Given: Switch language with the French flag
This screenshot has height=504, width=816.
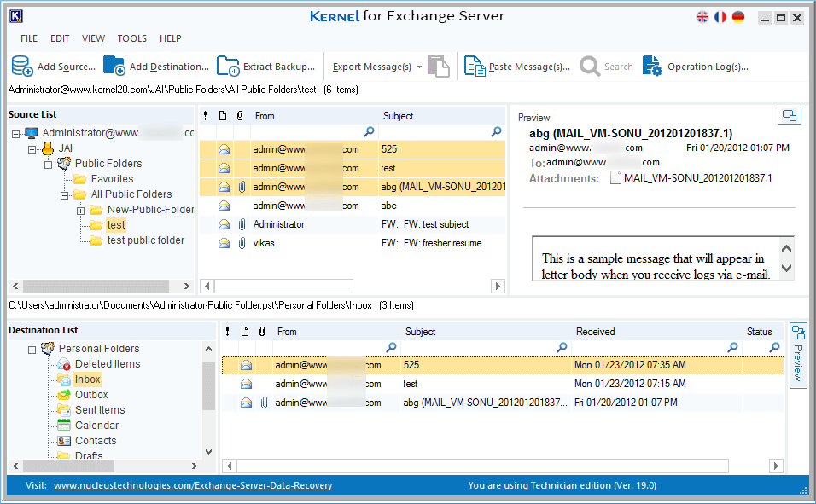Looking at the screenshot, I should 720,17.
